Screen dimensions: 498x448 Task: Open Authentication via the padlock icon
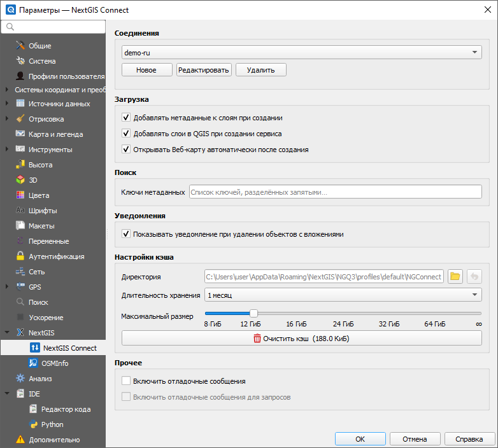pyautogui.click(x=20, y=256)
